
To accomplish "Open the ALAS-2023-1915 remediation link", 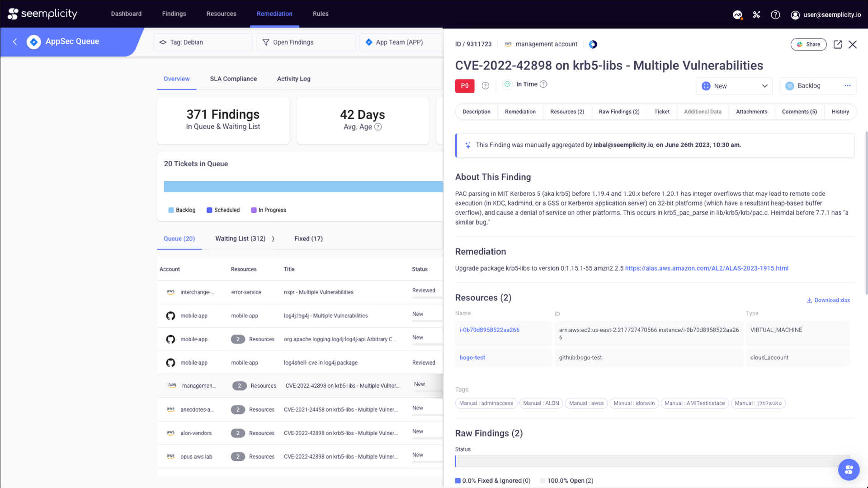I will point(706,268).
